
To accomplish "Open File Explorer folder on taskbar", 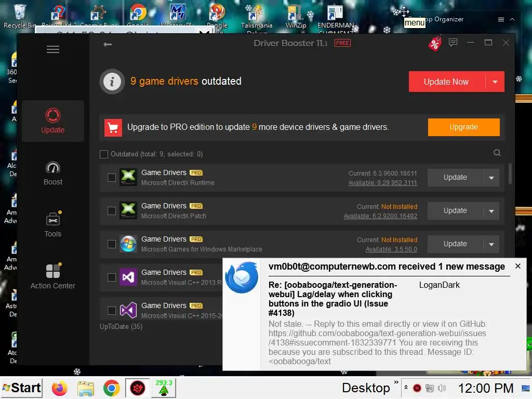I will (86, 388).
